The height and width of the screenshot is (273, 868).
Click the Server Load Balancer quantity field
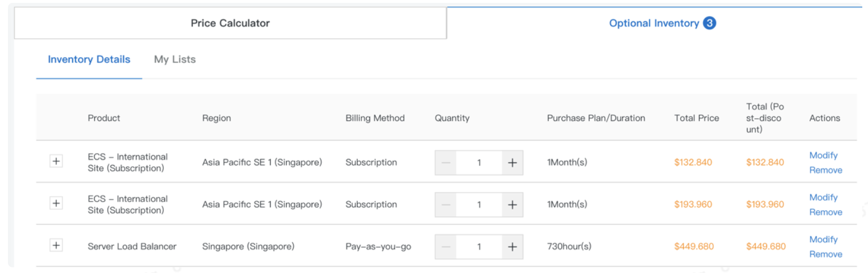pos(479,247)
